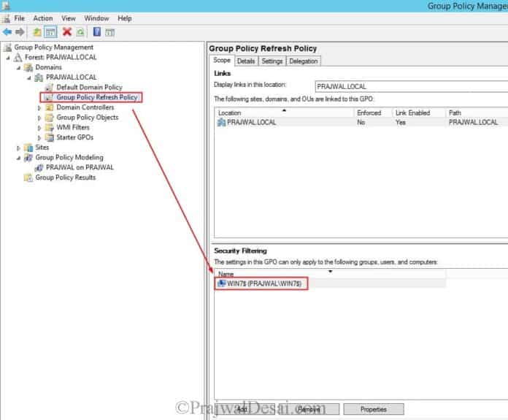The height and width of the screenshot is (420, 508).
Task: Click the Up one level folder icon
Action: 37,32
